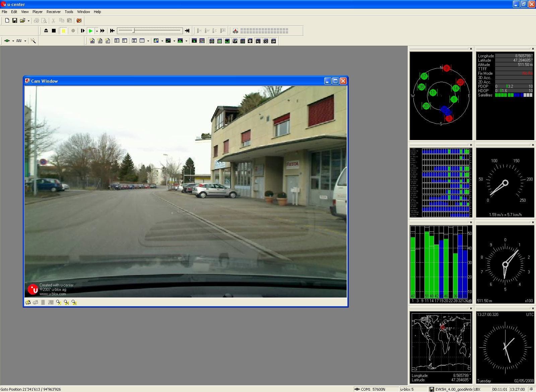Toggle recording with the record button
536x392 pixels.
point(74,30)
